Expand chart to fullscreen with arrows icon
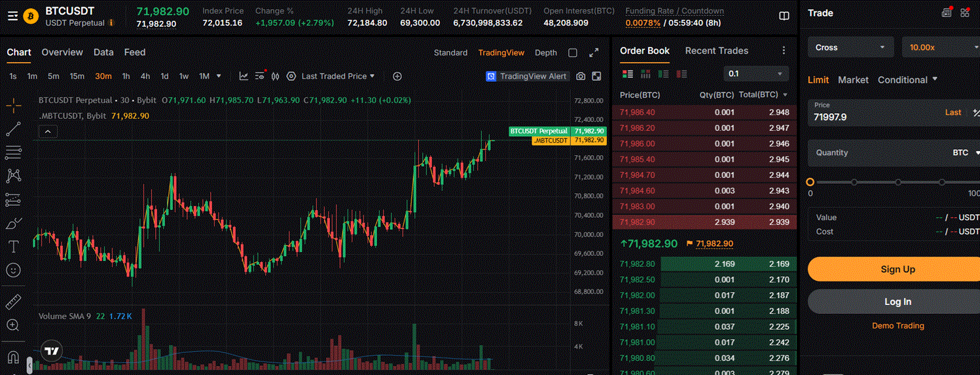This screenshot has width=980, height=375. [594, 52]
